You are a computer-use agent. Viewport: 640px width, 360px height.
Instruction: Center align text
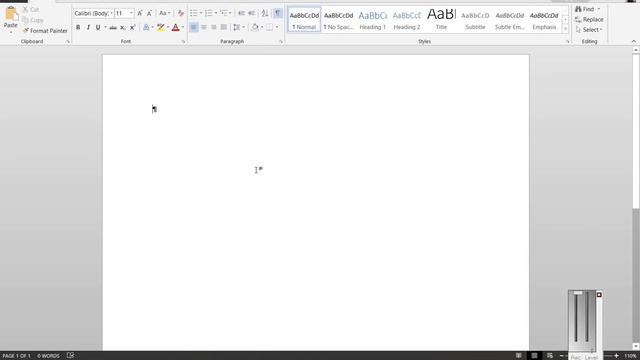[x=204, y=27]
